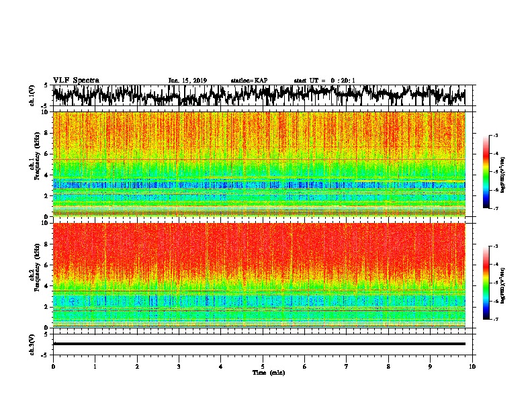Viewport: 532px width, 411px height.
Task: Click the ch.1 voltage waveform trace
Action: (x=259, y=95)
